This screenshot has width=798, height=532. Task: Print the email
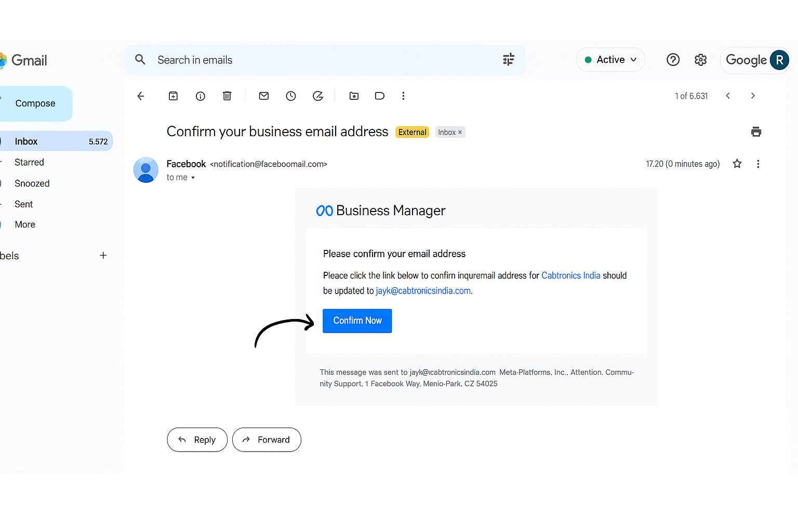[756, 132]
